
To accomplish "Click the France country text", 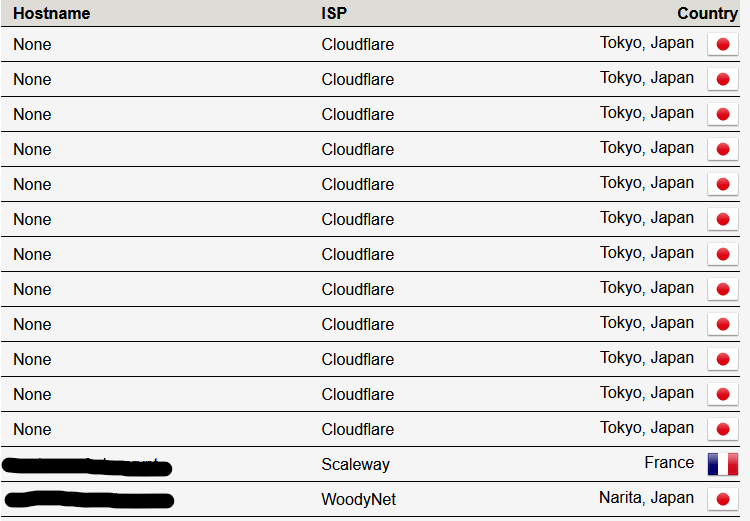I will [x=669, y=463].
